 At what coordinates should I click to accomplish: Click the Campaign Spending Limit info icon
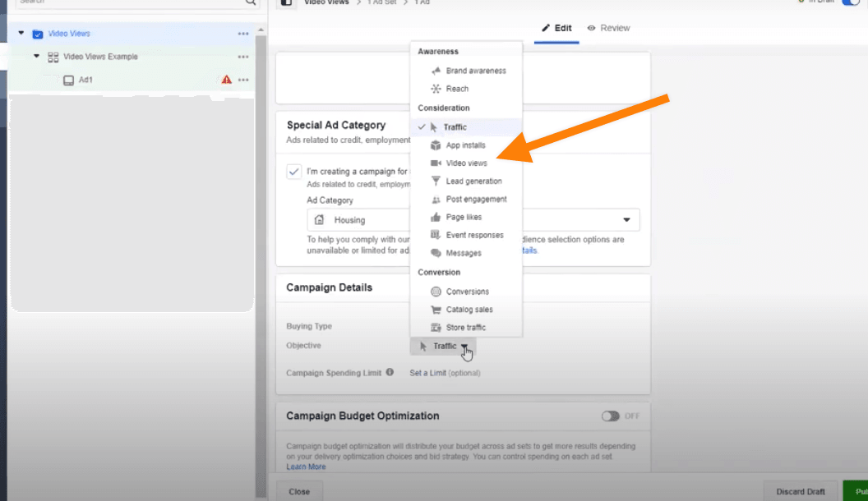coord(390,372)
